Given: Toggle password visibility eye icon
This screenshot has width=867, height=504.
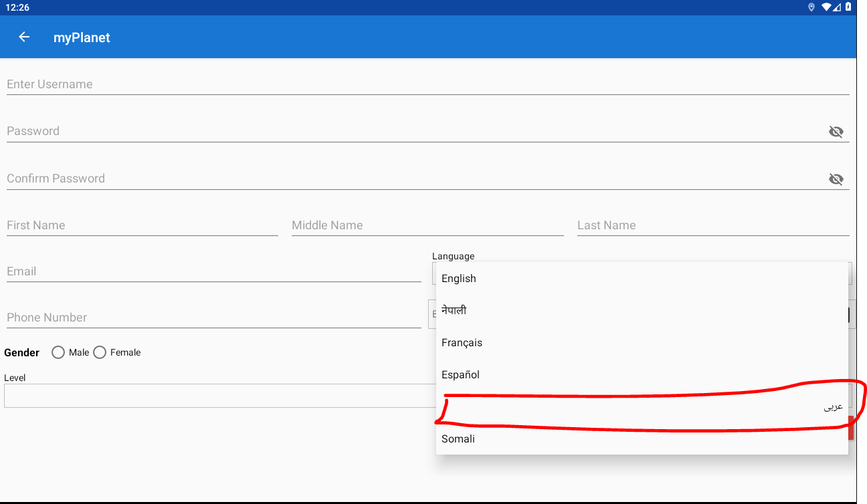Looking at the screenshot, I should 836,131.
